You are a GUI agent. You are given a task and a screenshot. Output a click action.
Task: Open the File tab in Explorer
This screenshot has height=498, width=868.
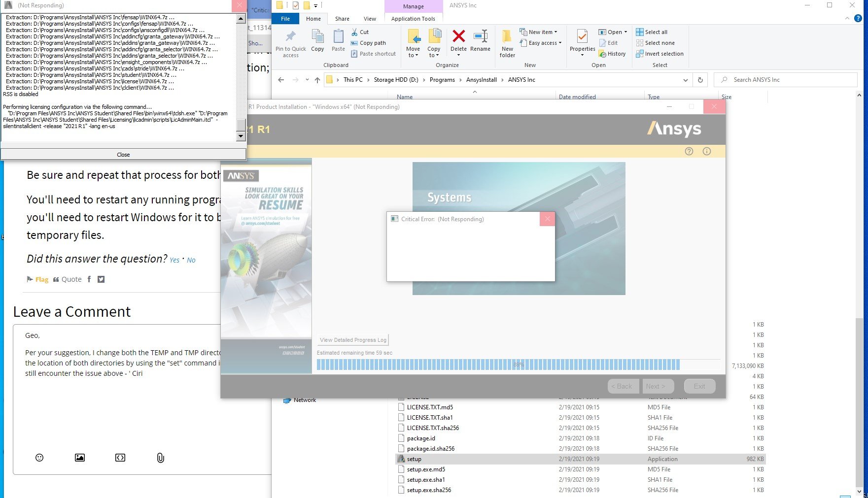(x=285, y=19)
